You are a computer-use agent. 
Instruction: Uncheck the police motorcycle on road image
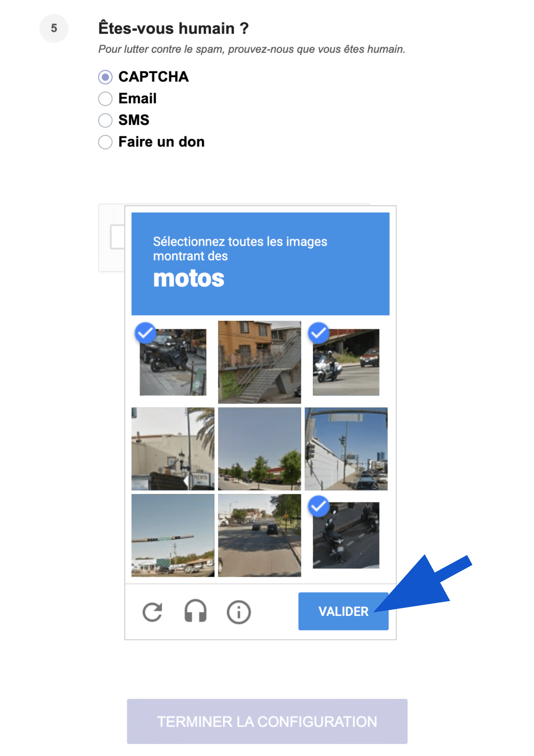point(346,362)
